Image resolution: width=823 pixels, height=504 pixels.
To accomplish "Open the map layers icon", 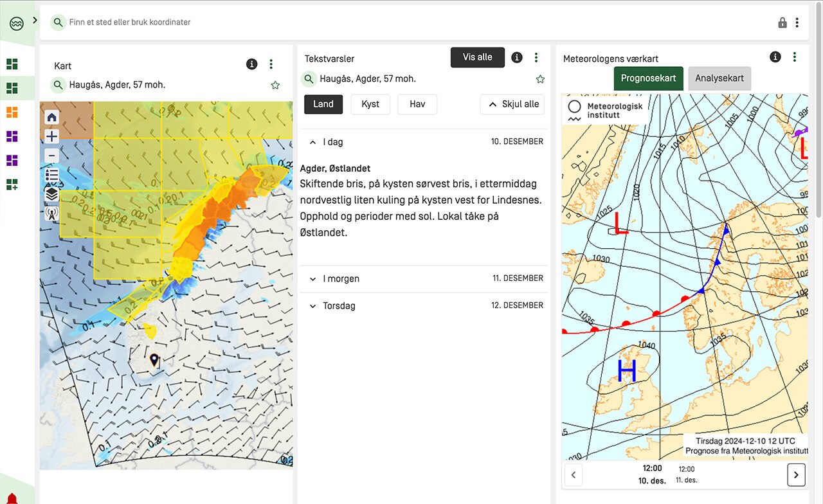I will (52, 194).
